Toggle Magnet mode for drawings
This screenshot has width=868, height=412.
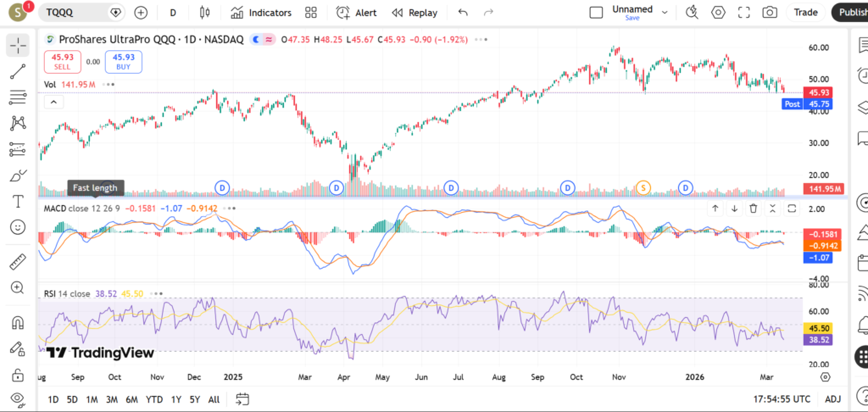[18, 323]
